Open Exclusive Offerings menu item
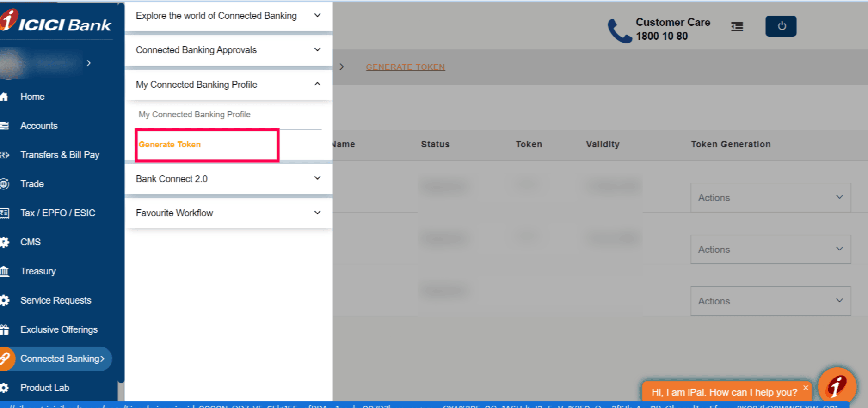868x408 pixels. click(x=59, y=329)
